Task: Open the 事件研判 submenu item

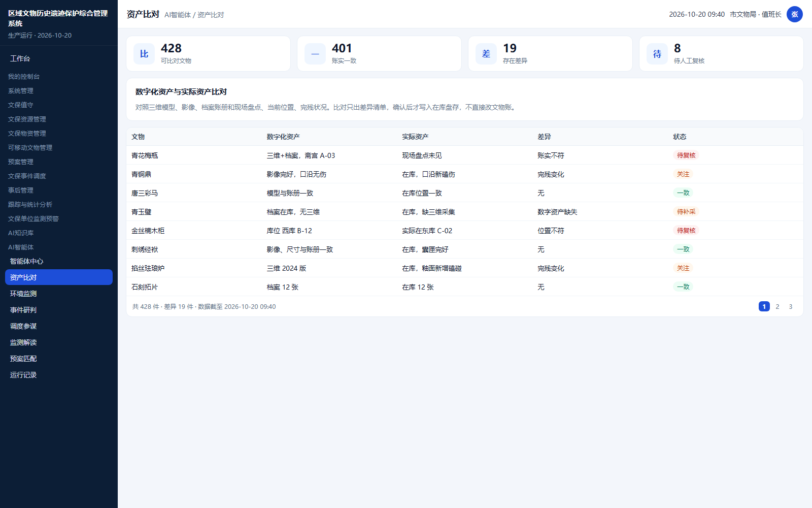Action: point(59,310)
